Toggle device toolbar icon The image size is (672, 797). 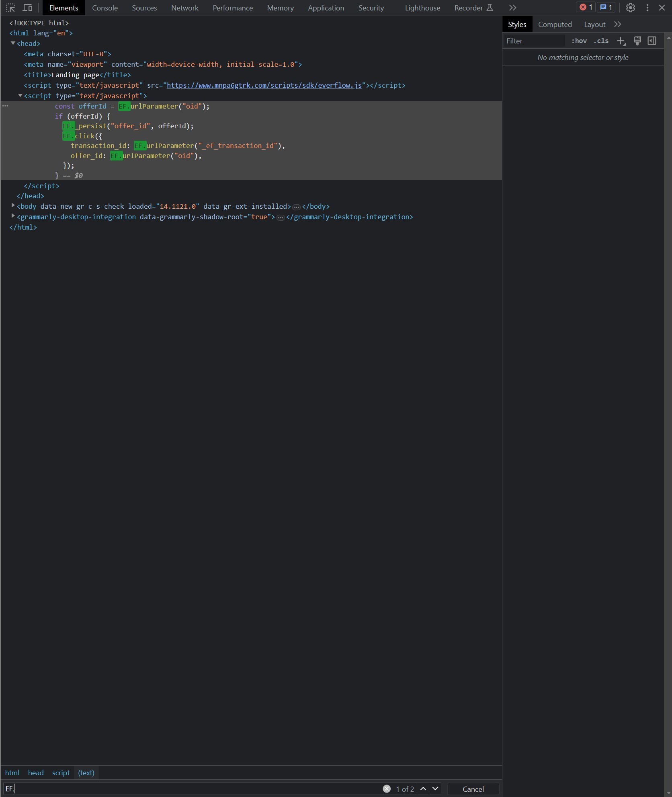[27, 8]
